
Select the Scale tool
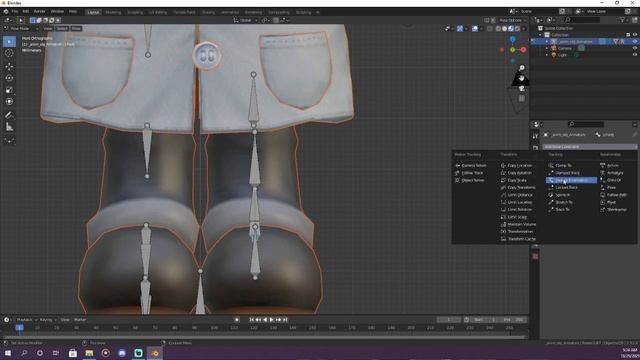tap(9, 90)
